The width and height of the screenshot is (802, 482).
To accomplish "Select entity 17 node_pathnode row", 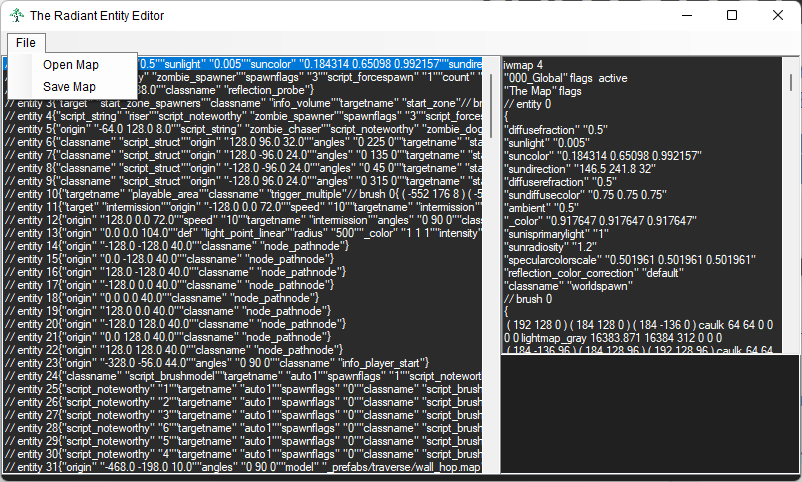I will pyautogui.click(x=243, y=286).
